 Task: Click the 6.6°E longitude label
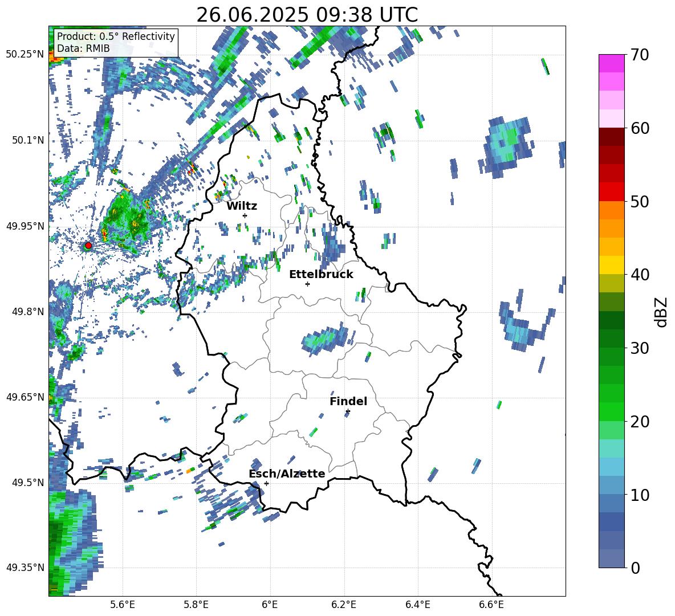491,605
